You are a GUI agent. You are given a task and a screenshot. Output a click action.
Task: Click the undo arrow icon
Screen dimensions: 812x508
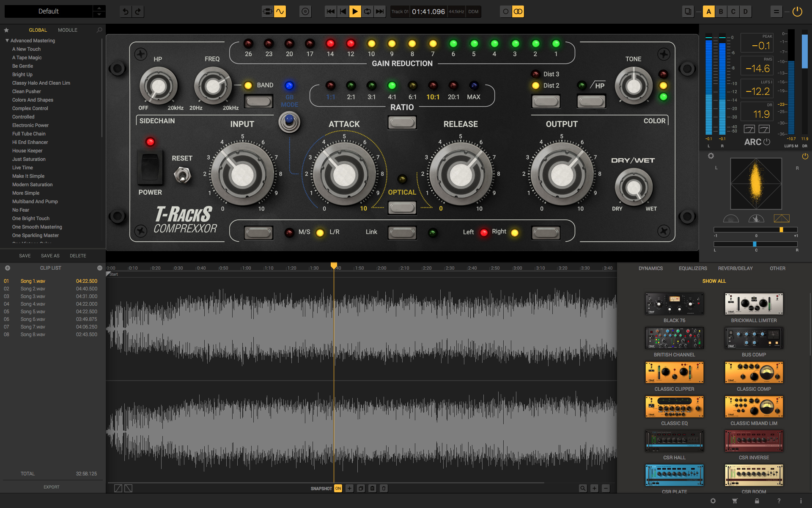(x=126, y=11)
